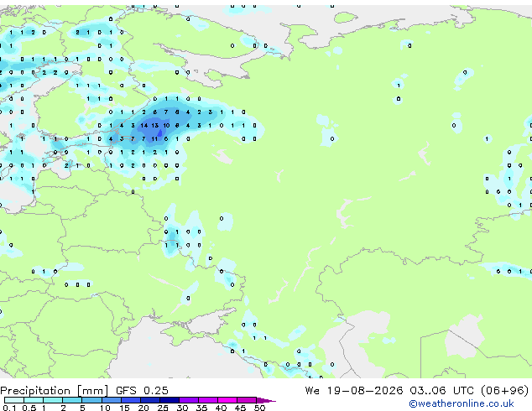The image size is (532, 411).
Task: Select the 0.5–1 mm legend color swatch
Action: click(34, 400)
